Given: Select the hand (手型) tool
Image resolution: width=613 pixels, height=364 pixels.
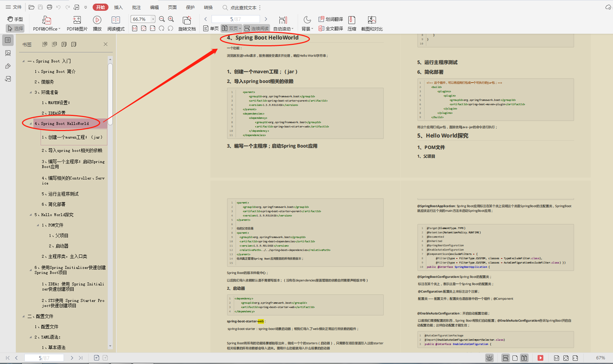Looking at the screenshot, I should coord(15,19).
